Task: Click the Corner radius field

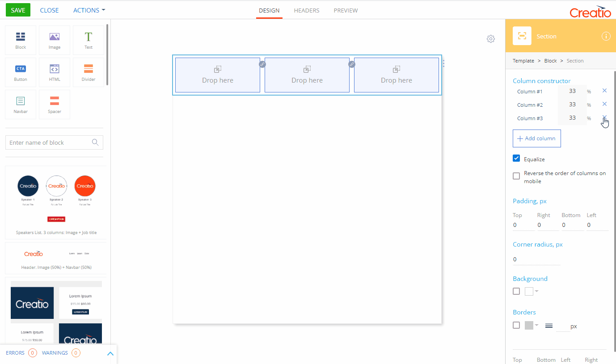Action: [536, 259]
